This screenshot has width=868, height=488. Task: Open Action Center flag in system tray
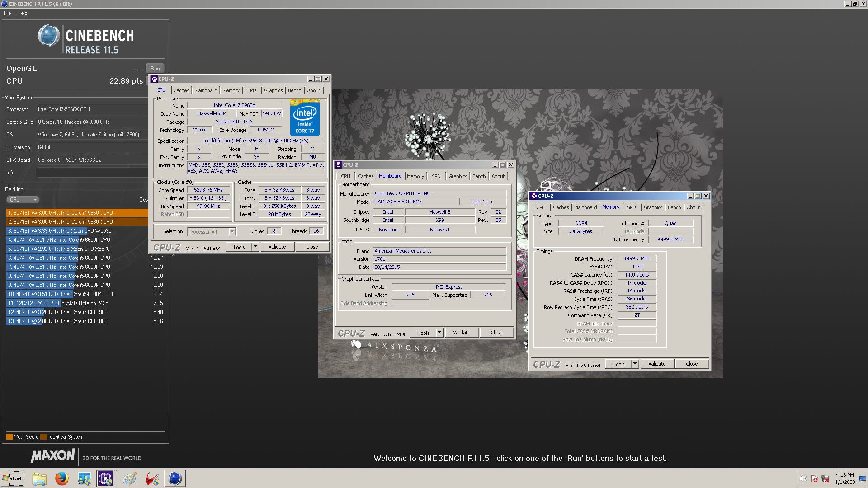click(814, 479)
